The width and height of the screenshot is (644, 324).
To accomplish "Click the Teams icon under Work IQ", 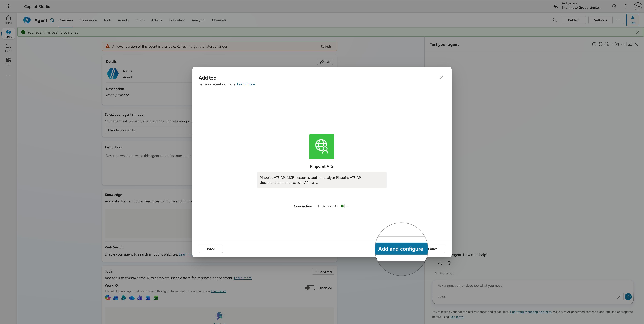I will click(x=140, y=298).
